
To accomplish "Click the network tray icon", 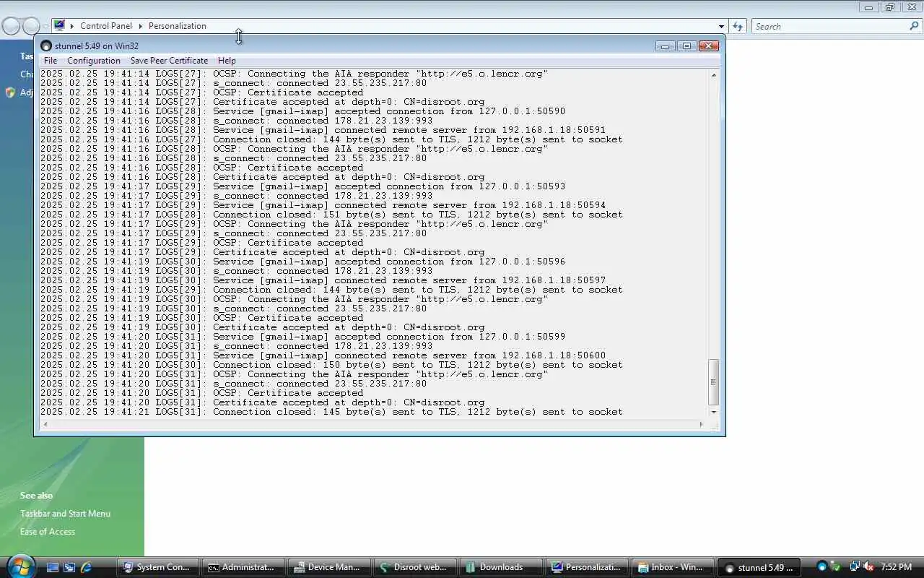I will pos(855,567).
